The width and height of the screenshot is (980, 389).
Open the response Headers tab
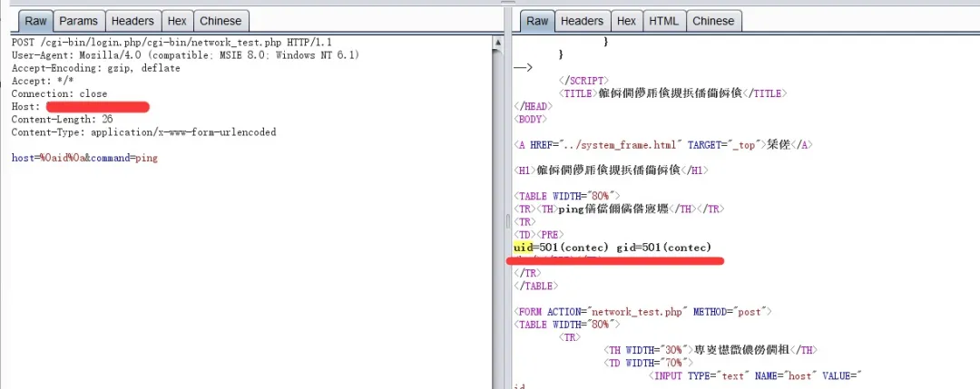pos(582,21)
